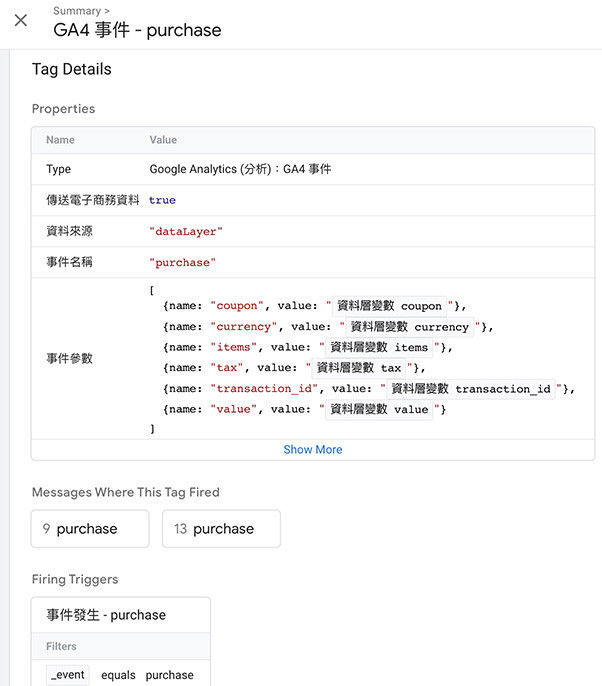Click Show More to expand properties

tap(313, 449)
